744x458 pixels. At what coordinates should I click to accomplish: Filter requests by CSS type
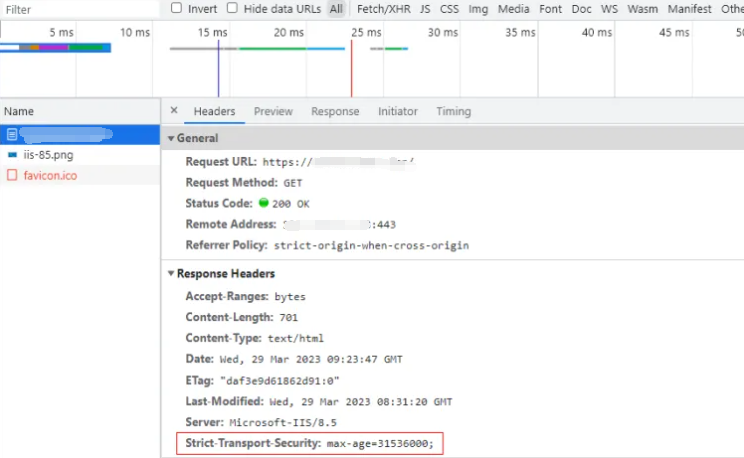point(449,9)
